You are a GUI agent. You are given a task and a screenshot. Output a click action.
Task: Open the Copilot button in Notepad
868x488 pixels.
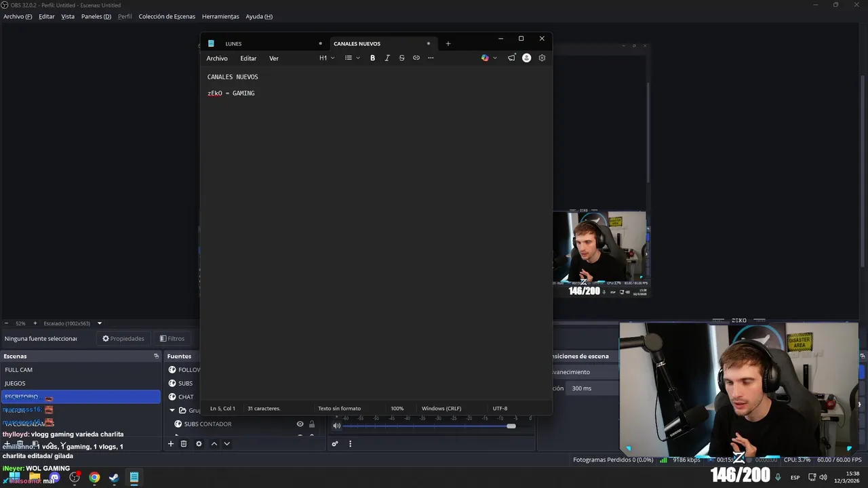tap(485, 58)
